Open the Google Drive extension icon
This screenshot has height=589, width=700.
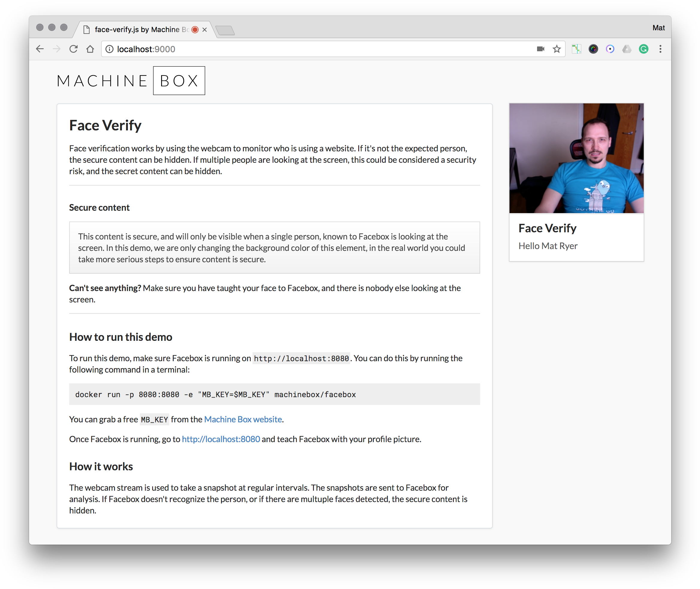(627, 49)
